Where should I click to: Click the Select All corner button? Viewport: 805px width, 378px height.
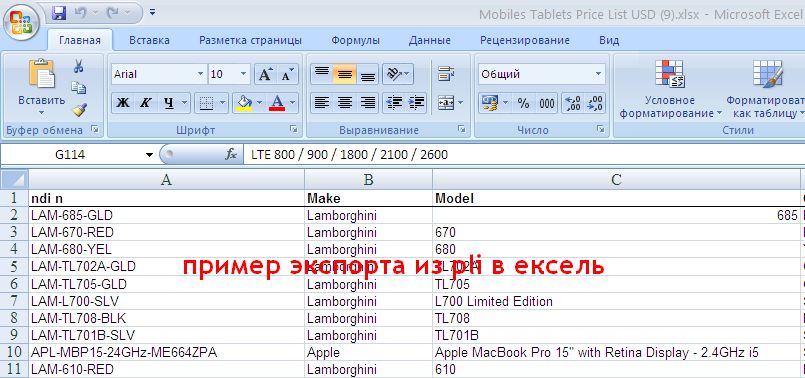coord(14,179)
